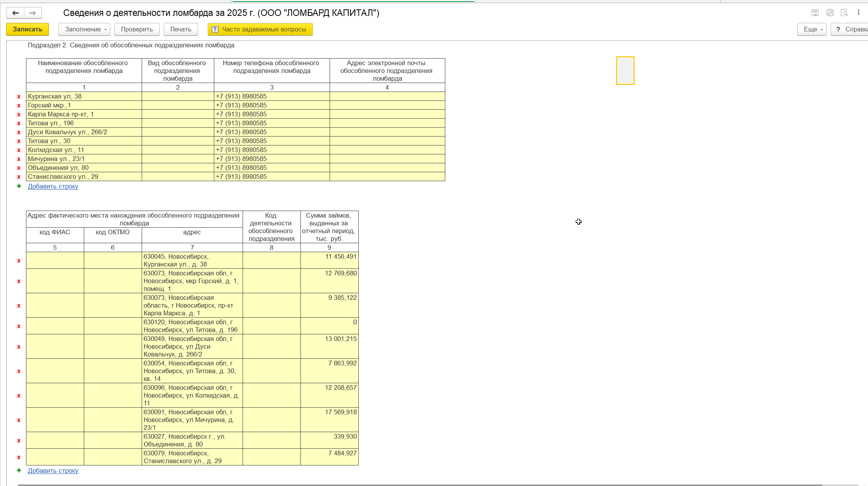Select email cell for Горский мкр.,1 row
Viewport: 868px width, 486px height.
coord(387,106)
